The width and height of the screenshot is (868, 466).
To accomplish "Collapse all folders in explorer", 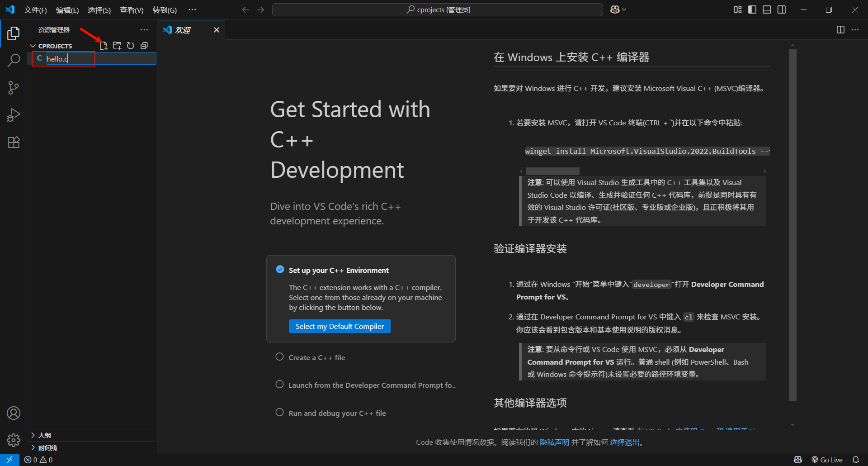I will click(144, 46).
